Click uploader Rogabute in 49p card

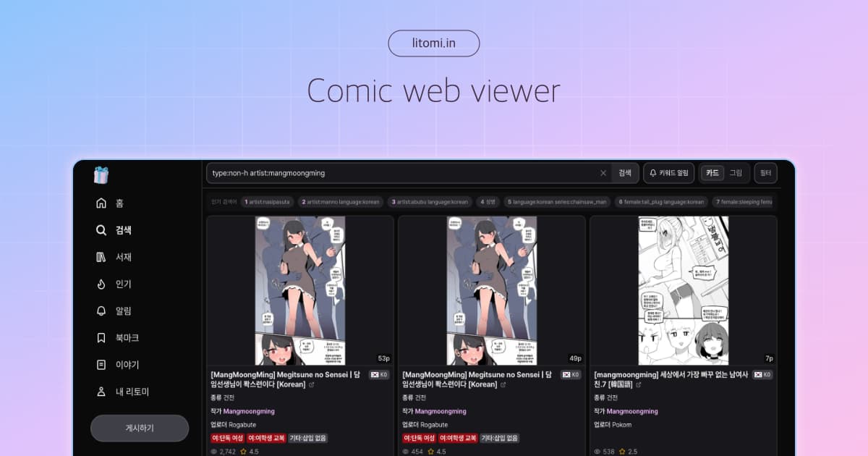click(x=434, y=425)
